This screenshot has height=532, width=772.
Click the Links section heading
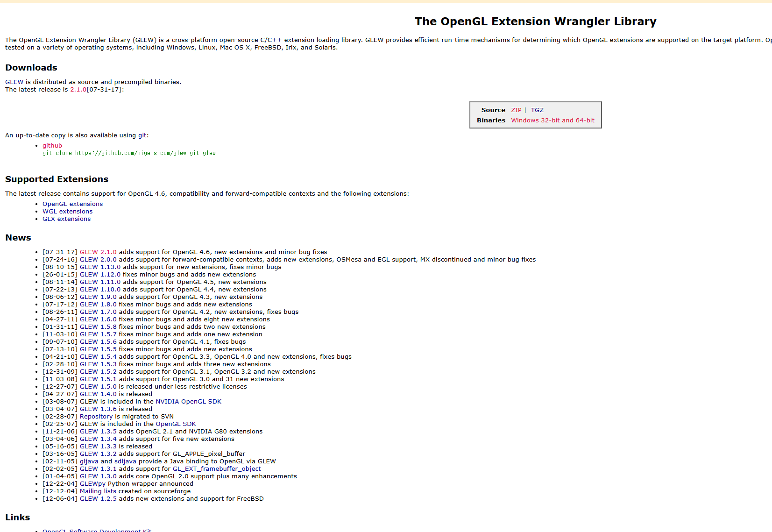(18, 518)
